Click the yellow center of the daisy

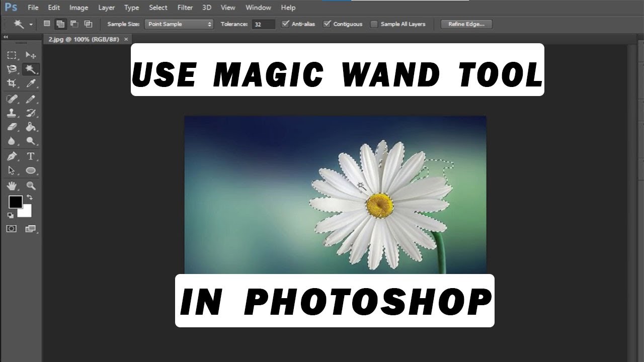379,205
